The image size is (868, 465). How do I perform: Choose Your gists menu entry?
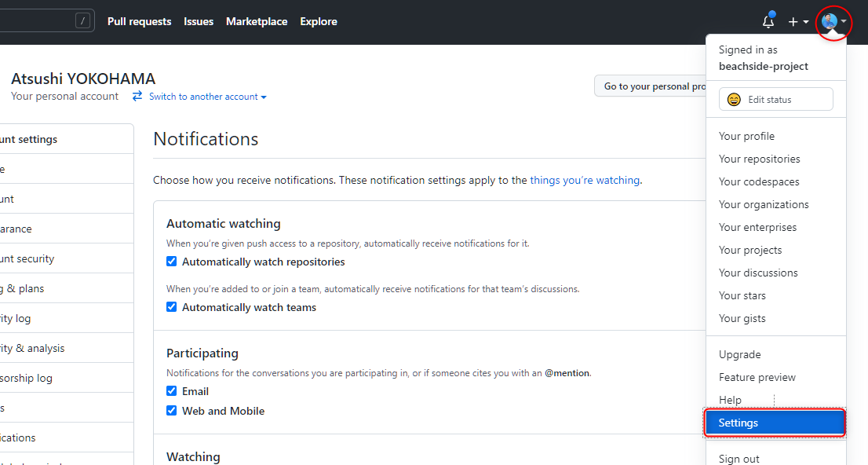[742, 318]
